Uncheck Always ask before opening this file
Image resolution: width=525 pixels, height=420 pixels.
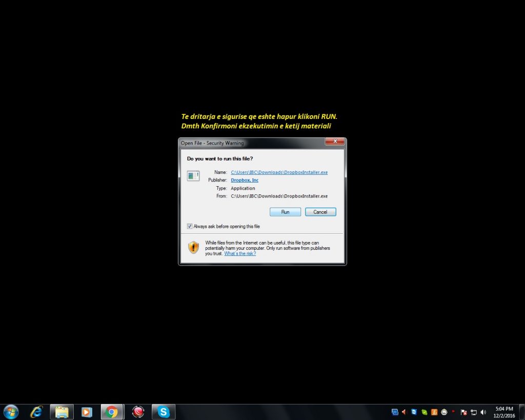(190, 227)
